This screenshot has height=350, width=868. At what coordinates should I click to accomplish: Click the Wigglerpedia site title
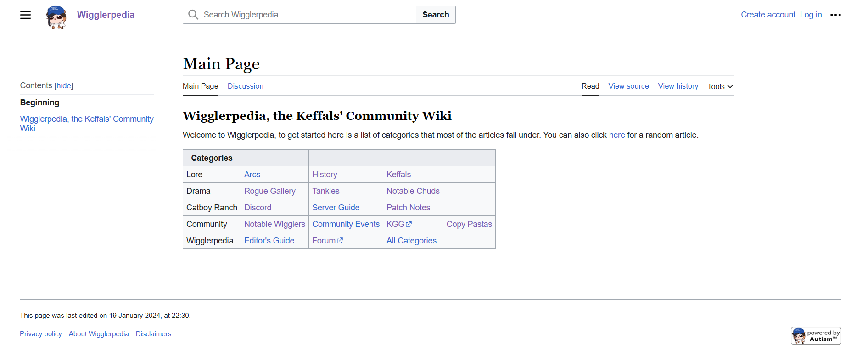click(x=106, y=15)
